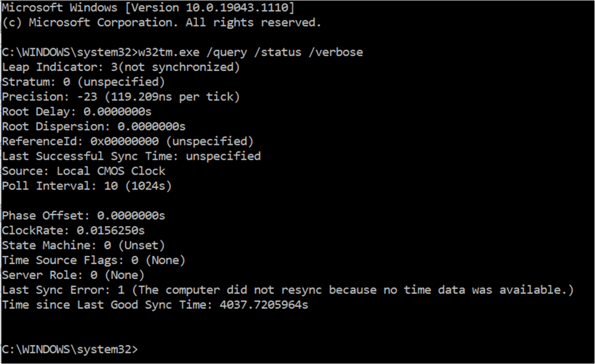
Task: Click the Microsoft Corporation copyright line
Action: click(x=162, y=23)
